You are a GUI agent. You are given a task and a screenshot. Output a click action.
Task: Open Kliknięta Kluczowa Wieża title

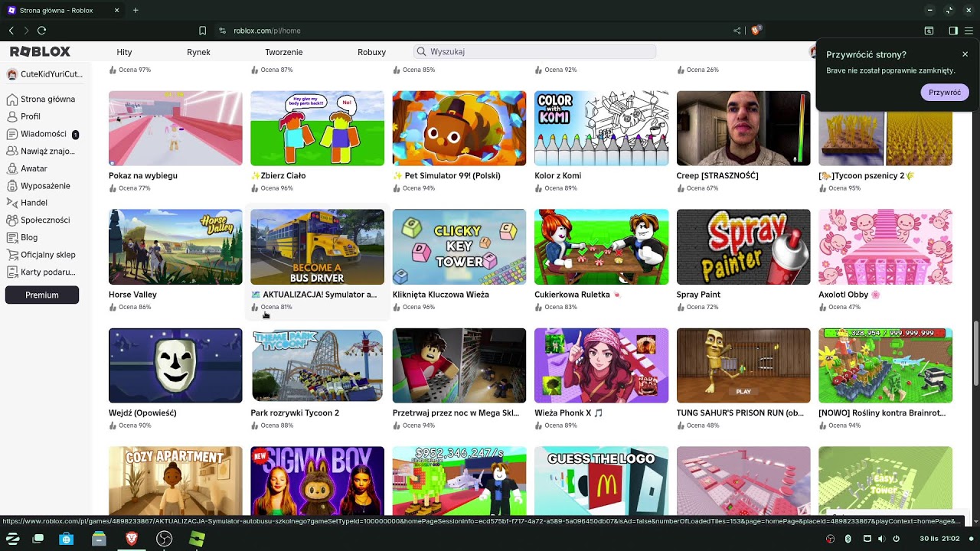pyautogui.click(x=441, y=294)
